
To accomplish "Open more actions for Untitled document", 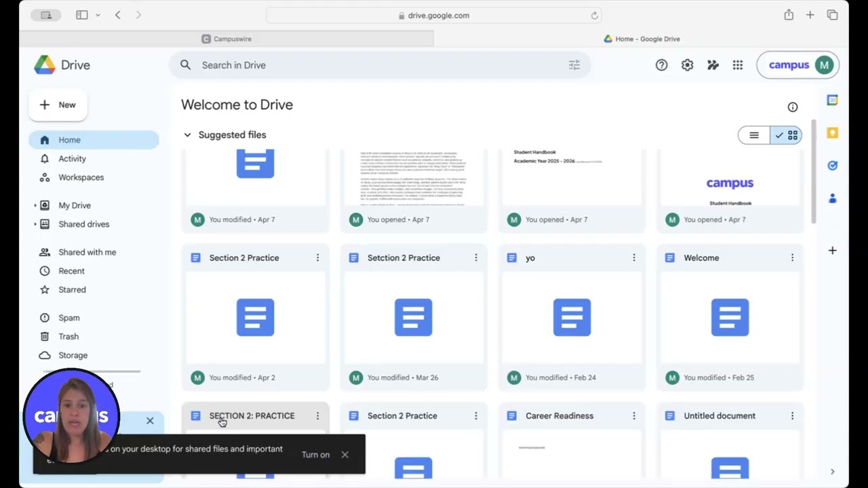I will [792, 415].
